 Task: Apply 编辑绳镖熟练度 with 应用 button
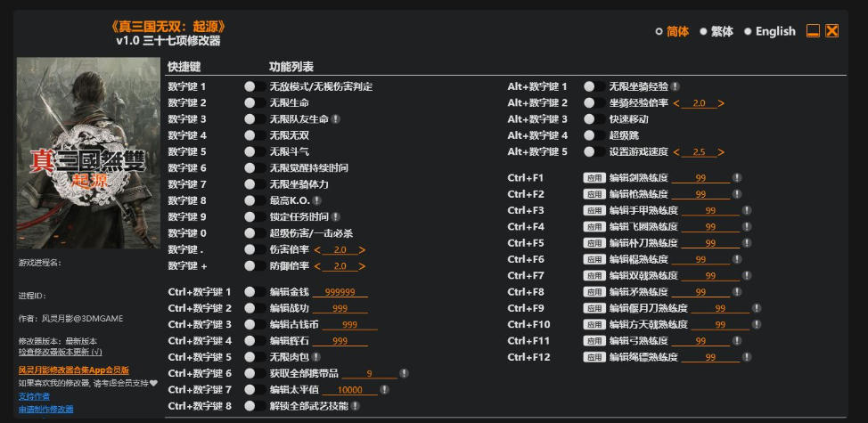(x=594, y=357)
